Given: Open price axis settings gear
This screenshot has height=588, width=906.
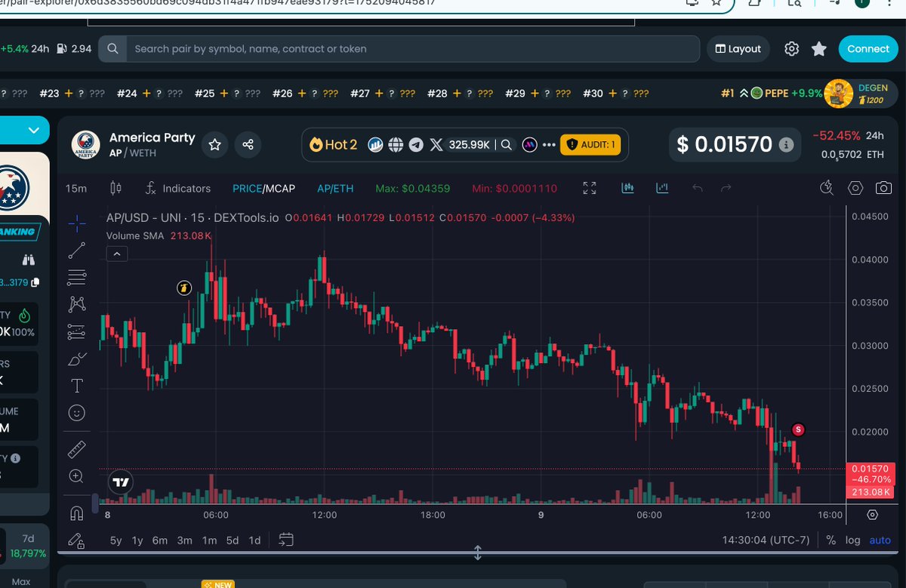Looking at the screenshot, I should [x=873, y=515].
